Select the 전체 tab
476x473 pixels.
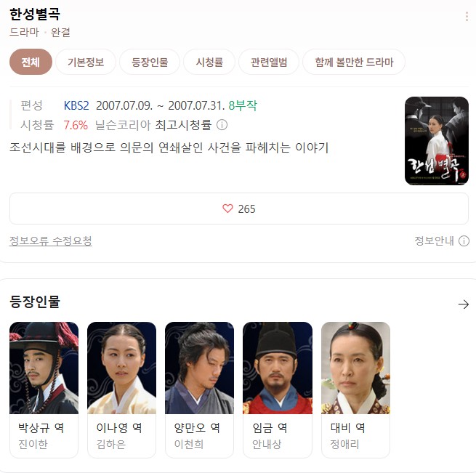31,62
